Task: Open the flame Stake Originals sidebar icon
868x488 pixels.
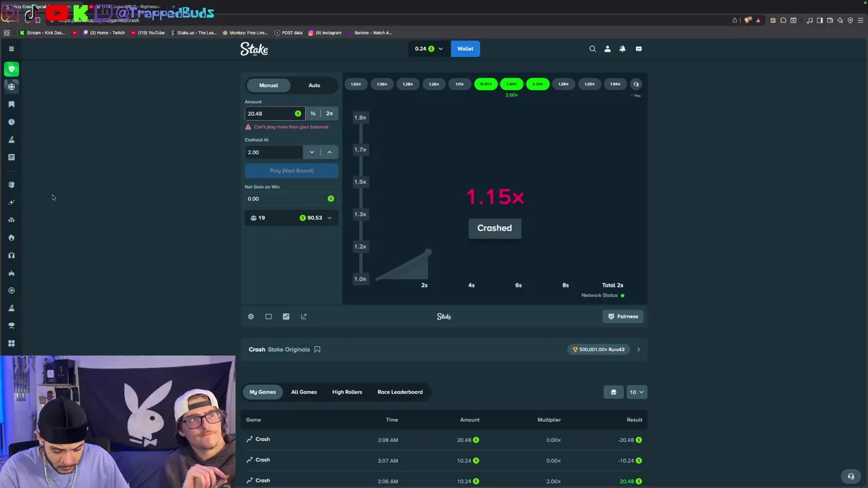Action: click(x=12, y=237)
